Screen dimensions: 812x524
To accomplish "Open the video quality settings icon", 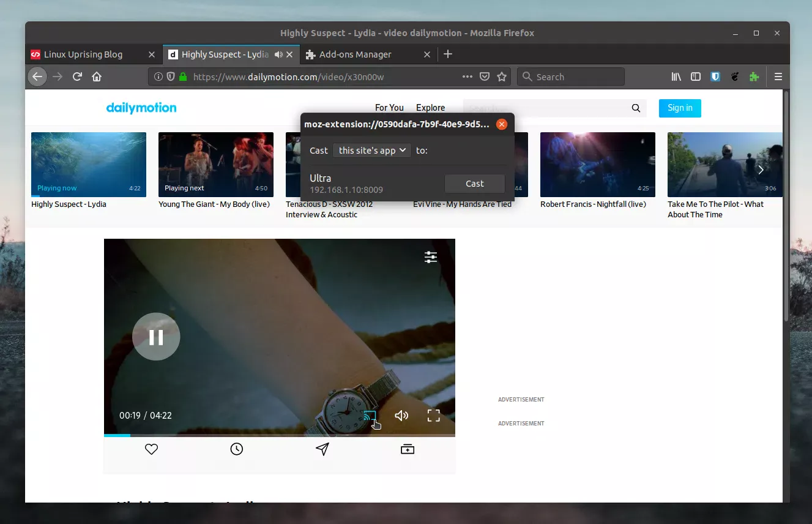I will pos(430,256).
